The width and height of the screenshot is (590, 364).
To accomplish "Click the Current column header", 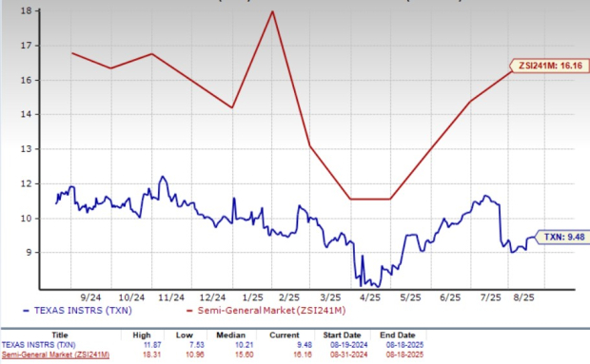I will coord(285,335).
